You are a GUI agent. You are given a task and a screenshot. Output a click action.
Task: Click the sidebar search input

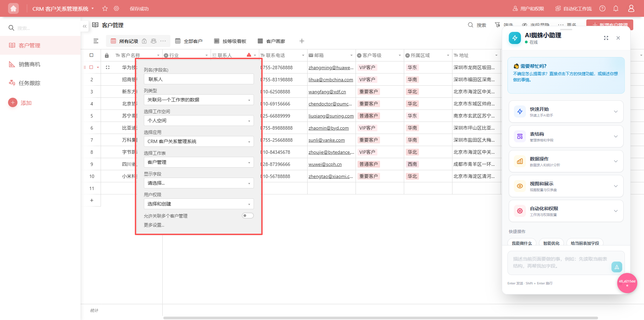pyautogui.click(x=47, y=28)
